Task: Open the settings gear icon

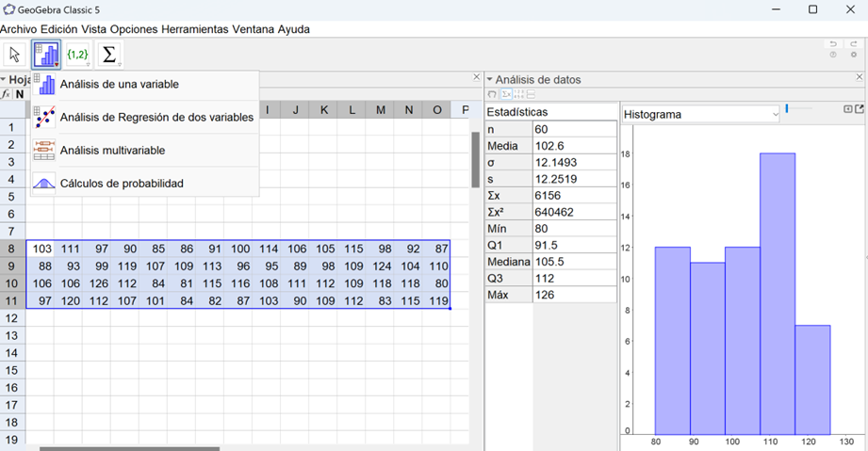Action: tap(854, 55)
